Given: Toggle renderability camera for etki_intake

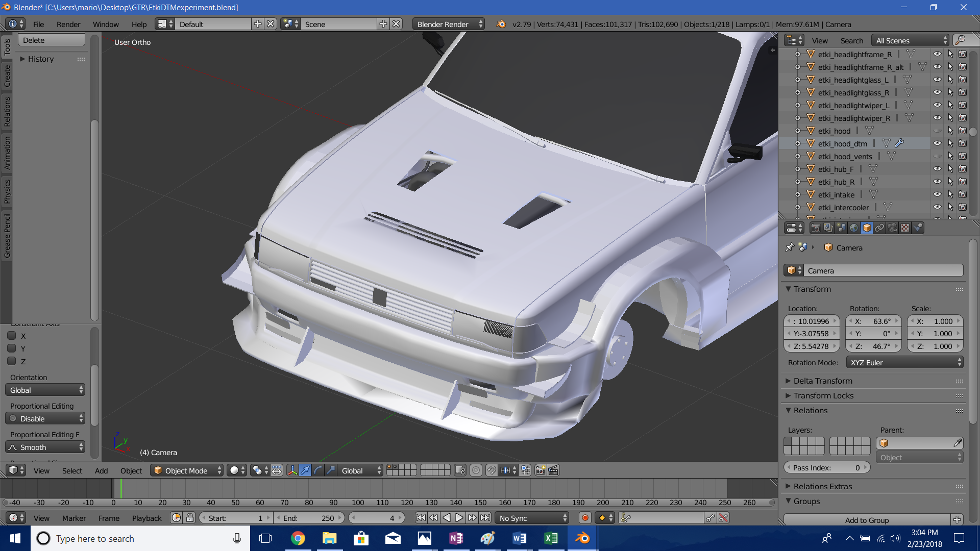Looking at the screenshot, I should (963, 194).
